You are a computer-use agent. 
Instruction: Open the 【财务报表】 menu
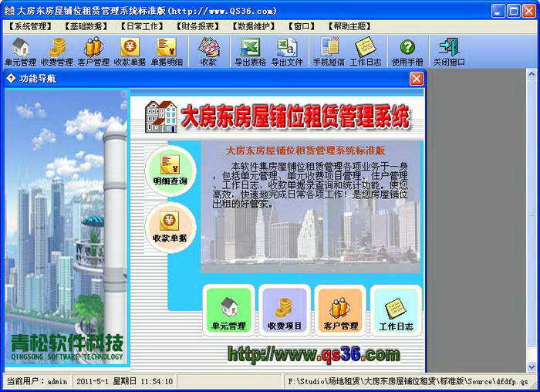click(197, 26)
